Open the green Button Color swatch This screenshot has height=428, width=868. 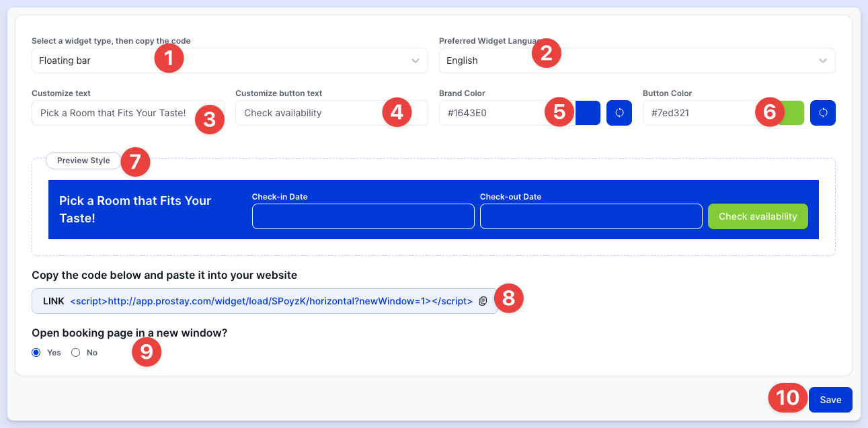791,113
